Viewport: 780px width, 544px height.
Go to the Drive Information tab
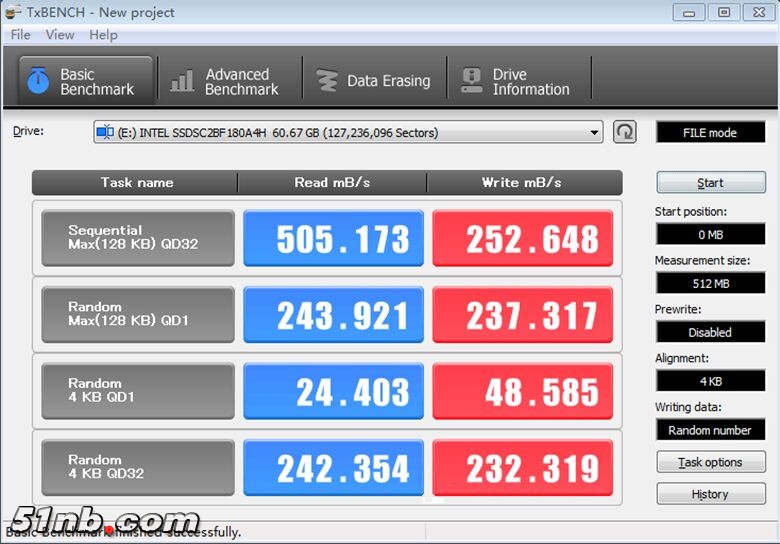[x=518, y=82]
